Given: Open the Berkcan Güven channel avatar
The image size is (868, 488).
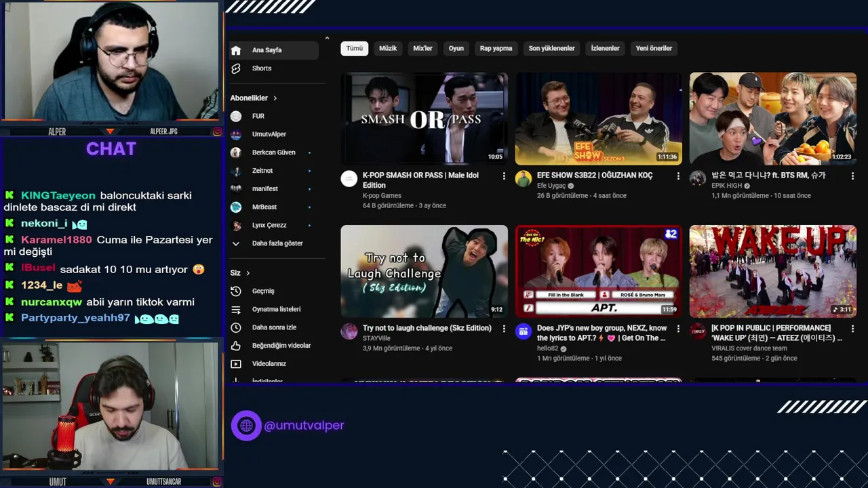Looking at the screenshot, I should 235,152.
